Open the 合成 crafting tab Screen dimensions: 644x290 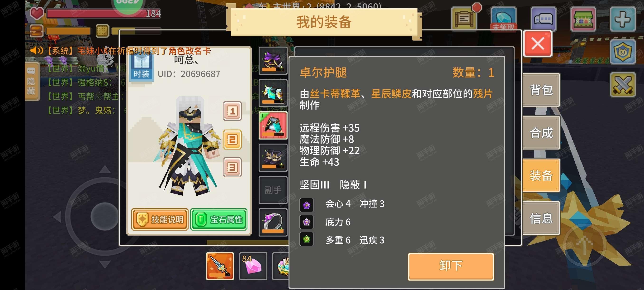tap(541, 133)
